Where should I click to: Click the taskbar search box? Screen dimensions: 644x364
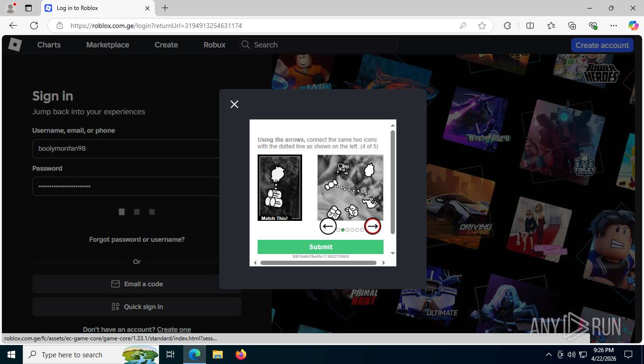[91, 355]
